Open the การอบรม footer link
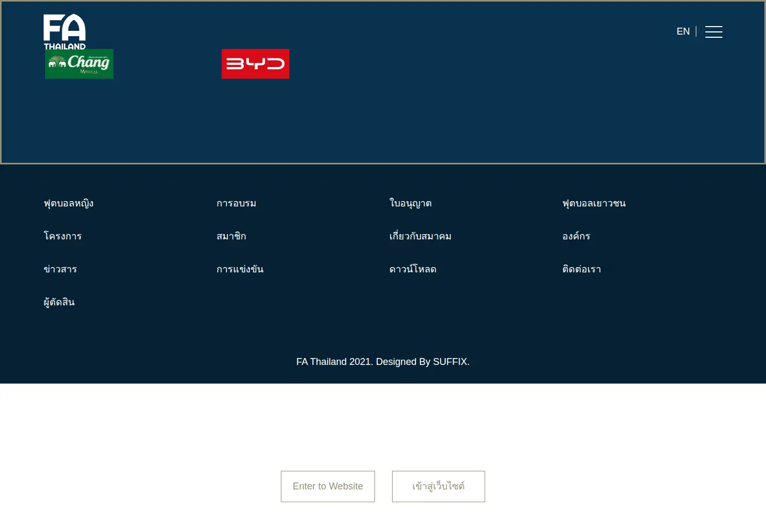 pyautogui.click(x=236, y=203)
